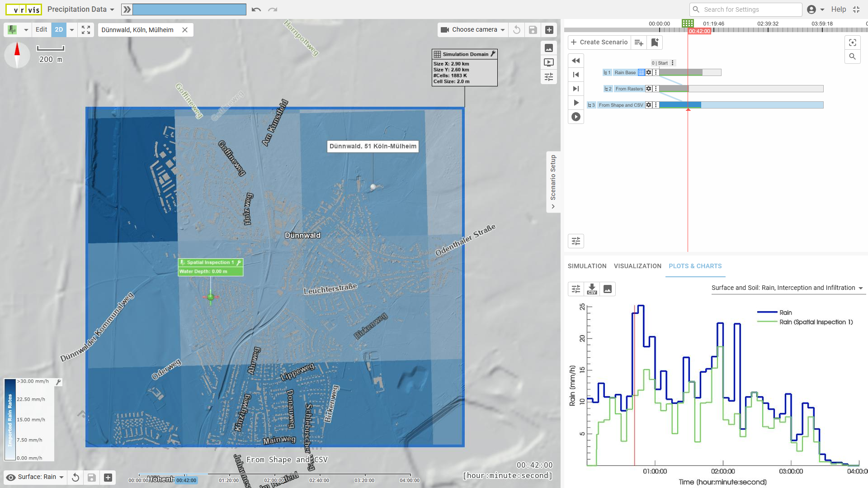
Task: Download chart data as CSV
Action: click(592, 289)
